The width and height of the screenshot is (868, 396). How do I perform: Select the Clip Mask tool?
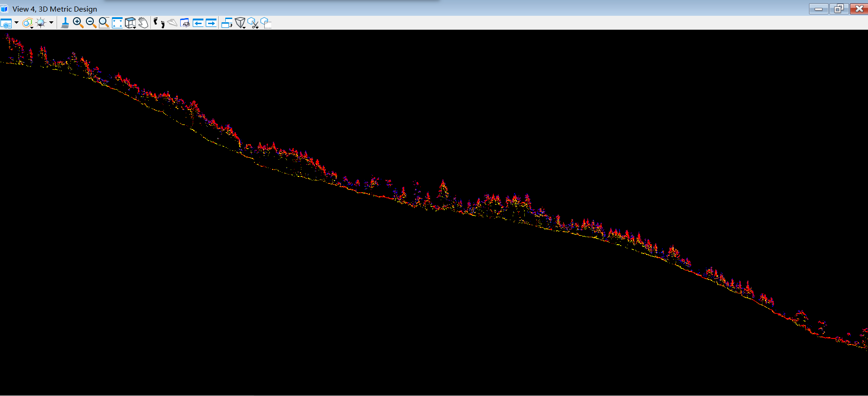pos(266,23)
